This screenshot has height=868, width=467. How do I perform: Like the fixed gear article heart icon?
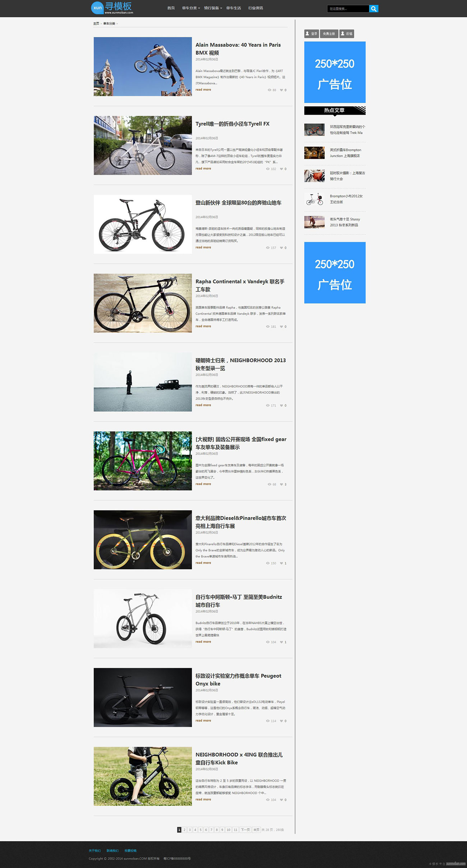[x=281, y=484]
